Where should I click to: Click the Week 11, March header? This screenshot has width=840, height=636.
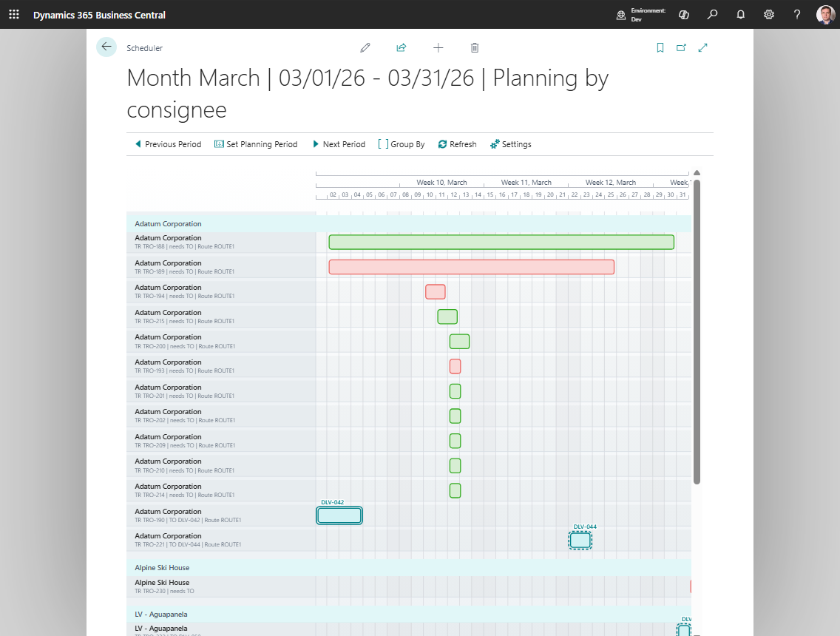(x=526, y=182)
